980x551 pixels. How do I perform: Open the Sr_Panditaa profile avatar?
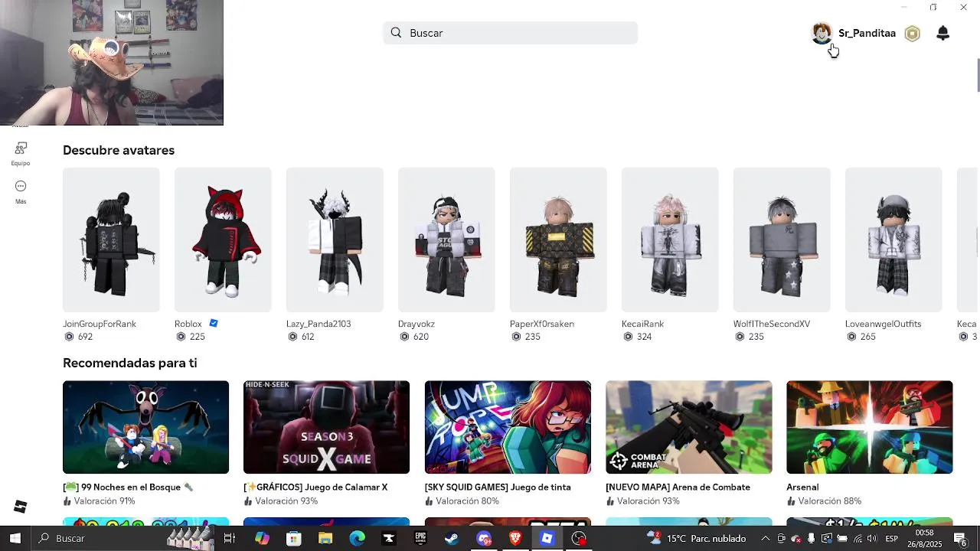tap(822, 33)
